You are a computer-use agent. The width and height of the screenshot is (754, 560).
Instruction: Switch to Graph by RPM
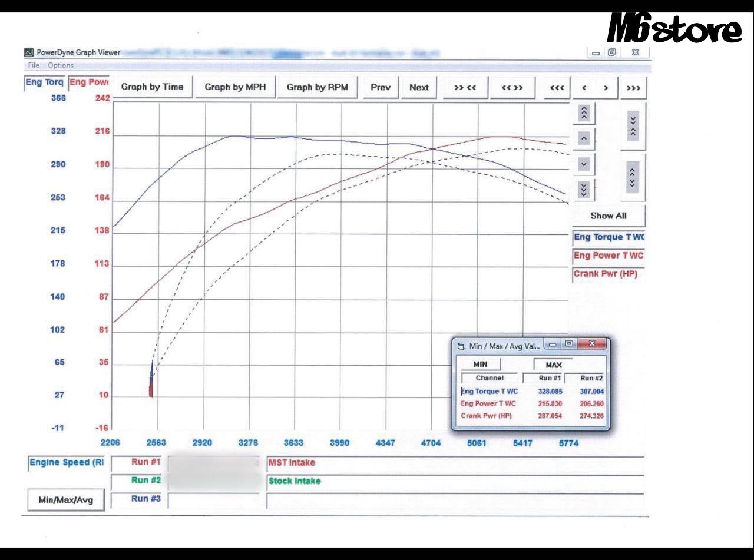318,87
